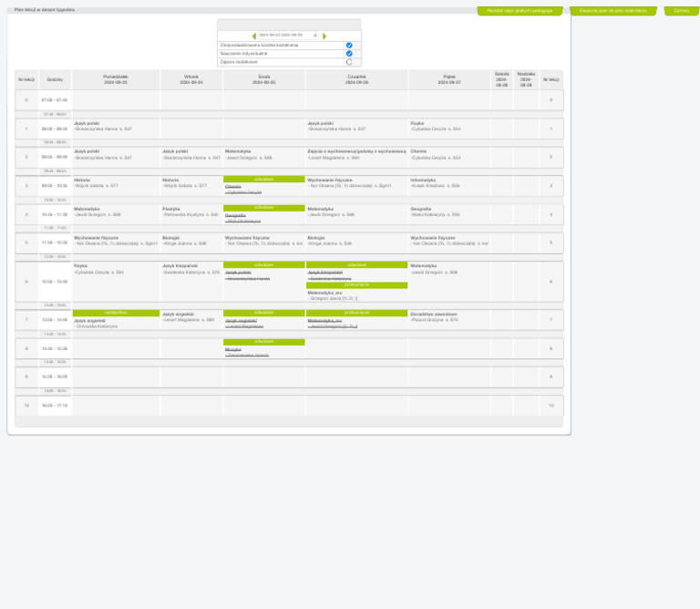This screenshot has height=609, width=700.
Task: Click green moved badge above Thursday Matematyka_zrv lesson 6
Action: coord(356,284)
